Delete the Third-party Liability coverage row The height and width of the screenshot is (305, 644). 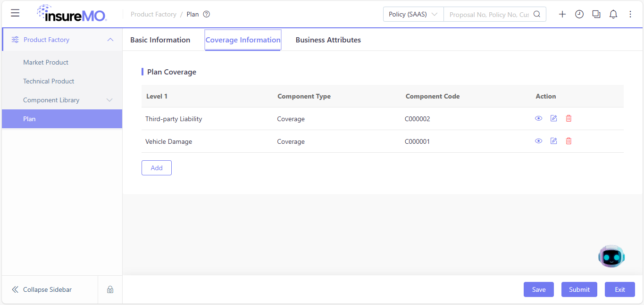(569, 118)
